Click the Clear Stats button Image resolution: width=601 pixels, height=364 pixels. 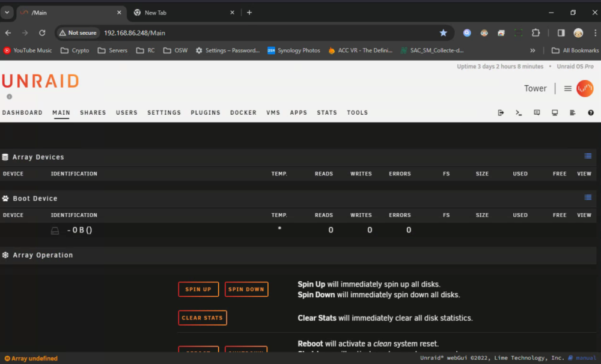point(203,318)
